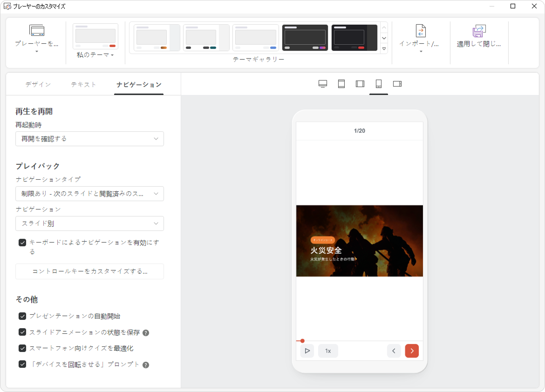Preview in smartphone portrait view

coord(379,84)
